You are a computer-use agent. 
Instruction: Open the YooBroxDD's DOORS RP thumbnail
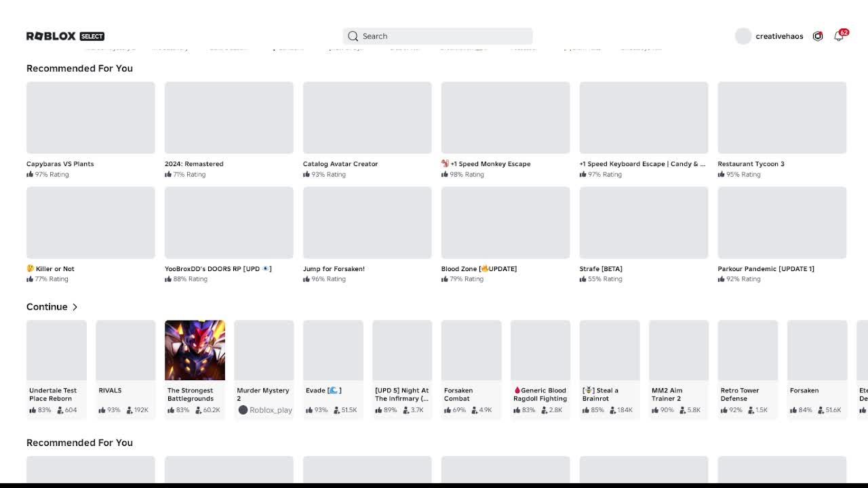tap(229, 222)
